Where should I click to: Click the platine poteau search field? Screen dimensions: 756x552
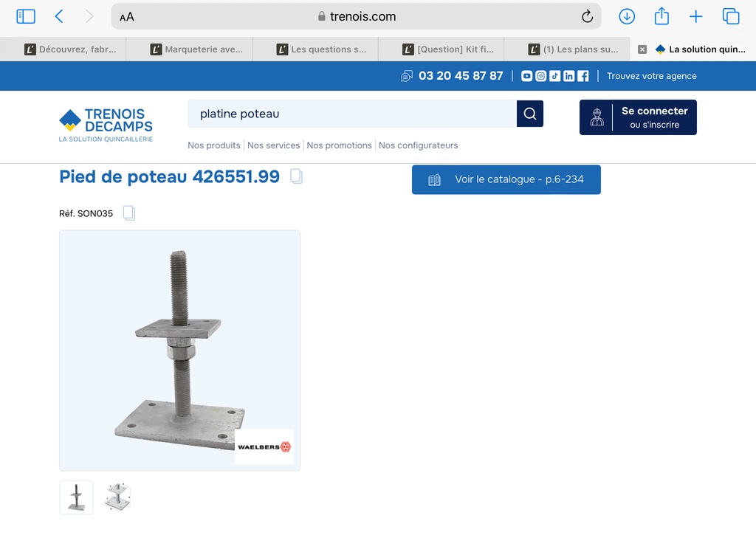point(352,114)
